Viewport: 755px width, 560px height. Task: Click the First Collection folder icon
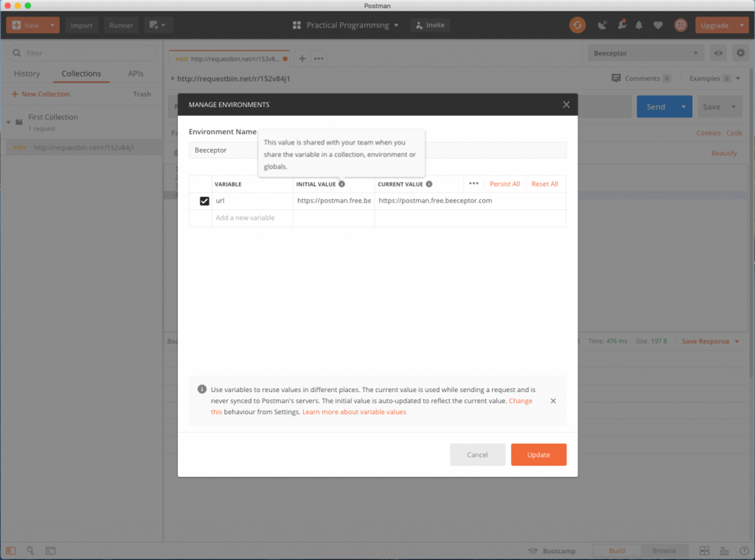pyautogui.click(x=19, y=122)
